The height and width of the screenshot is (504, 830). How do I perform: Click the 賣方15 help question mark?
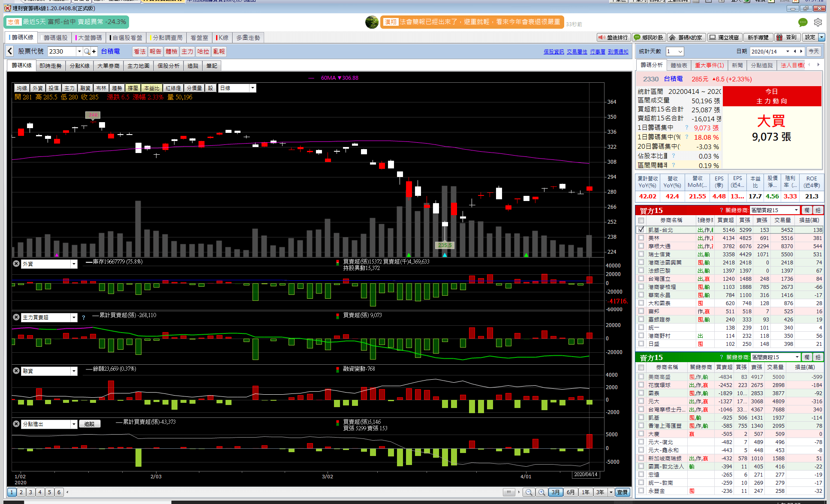click(722, 357)
